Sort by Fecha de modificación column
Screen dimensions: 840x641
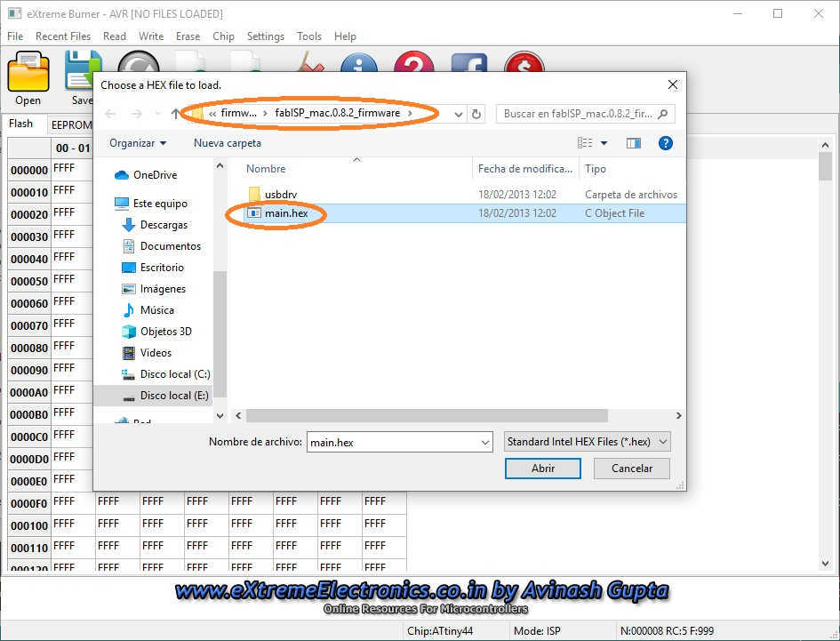[x=525, y=169]
